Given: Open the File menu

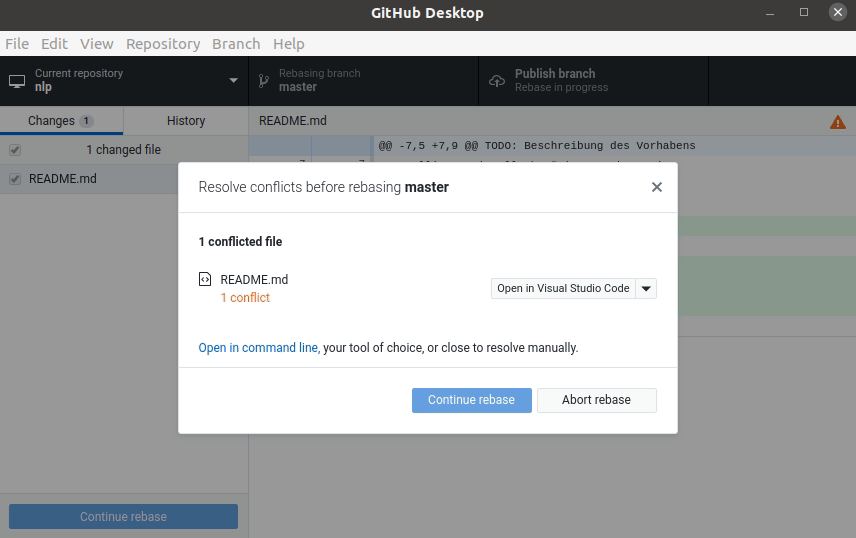Looking at the screenshot, I should [17, 44].
